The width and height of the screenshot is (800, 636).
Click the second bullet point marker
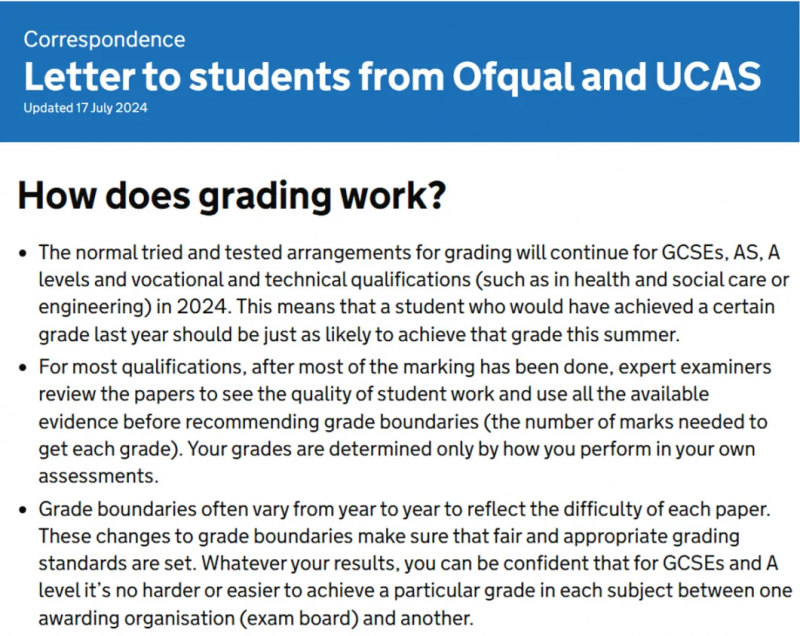point(22,368)
